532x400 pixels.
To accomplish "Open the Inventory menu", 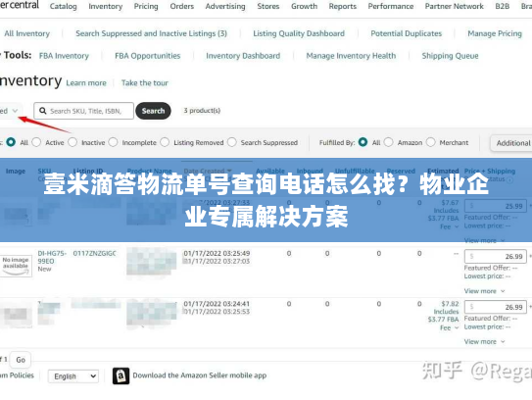I will [x=105, y=7].
